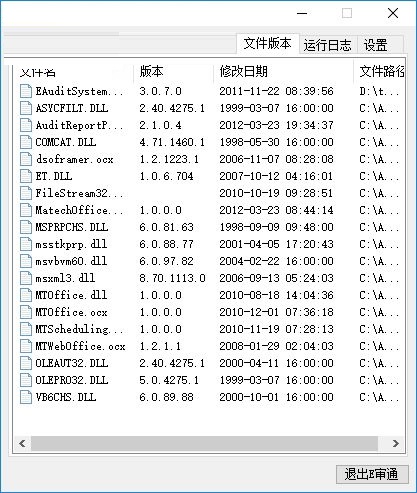This screenshot has height=493, width=417.
Task: Click version 1.0.6.704 cell
Action: pos(166,176)
